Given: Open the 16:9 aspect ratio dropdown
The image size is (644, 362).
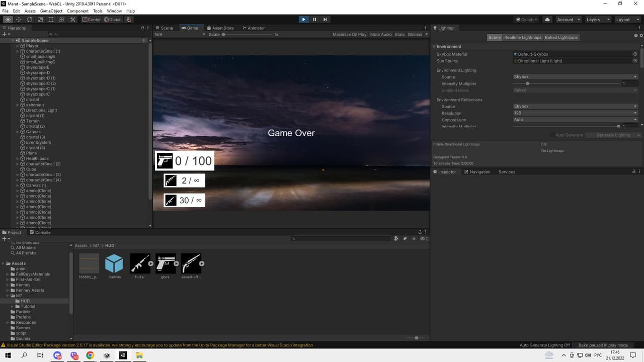Looking at the screenshot, I should click(179, 35).
